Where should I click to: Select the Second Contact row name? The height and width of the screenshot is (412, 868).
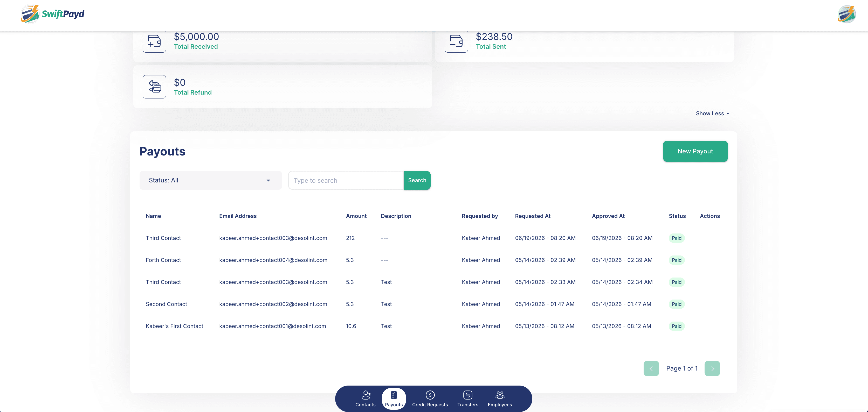click(x=167, y=304)
